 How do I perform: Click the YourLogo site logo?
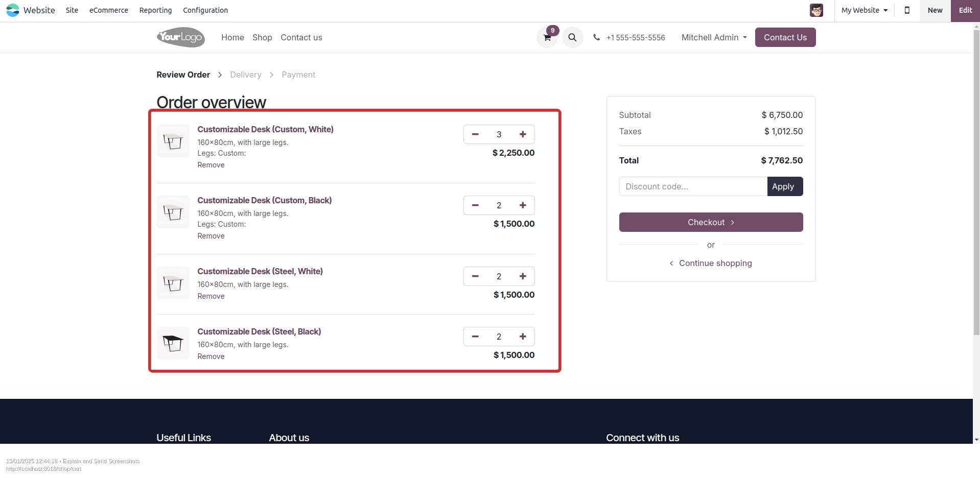click(x=181, y=37)
